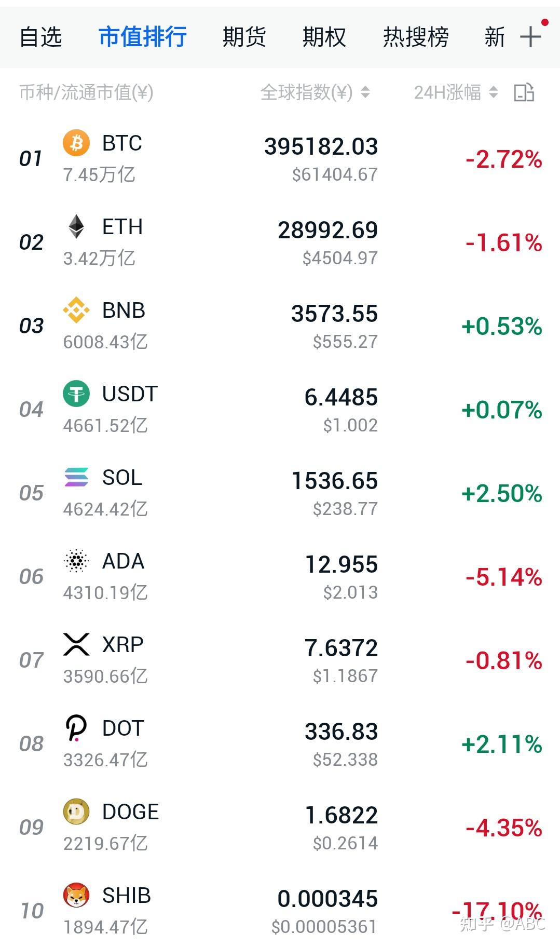The height and width of the screenshot is (947, 560).
Task: Tap the Tether USDT icon
Action: pyautogui.click(x=76, y=394)
